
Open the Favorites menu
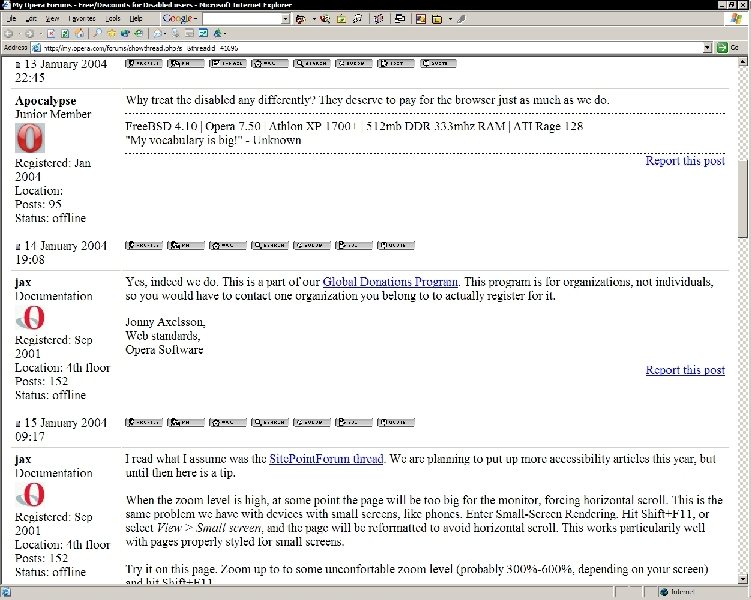[x=82, y=19]
